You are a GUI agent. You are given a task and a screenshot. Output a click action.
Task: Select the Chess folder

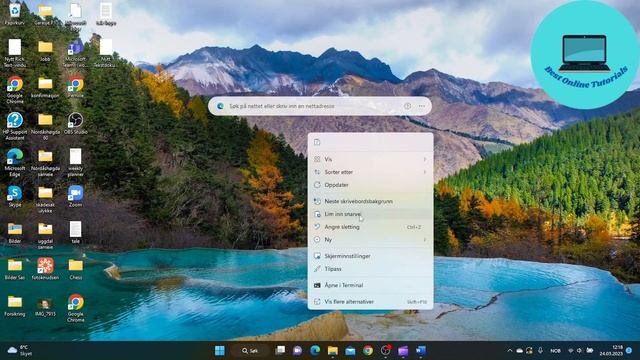coord(76,269)
